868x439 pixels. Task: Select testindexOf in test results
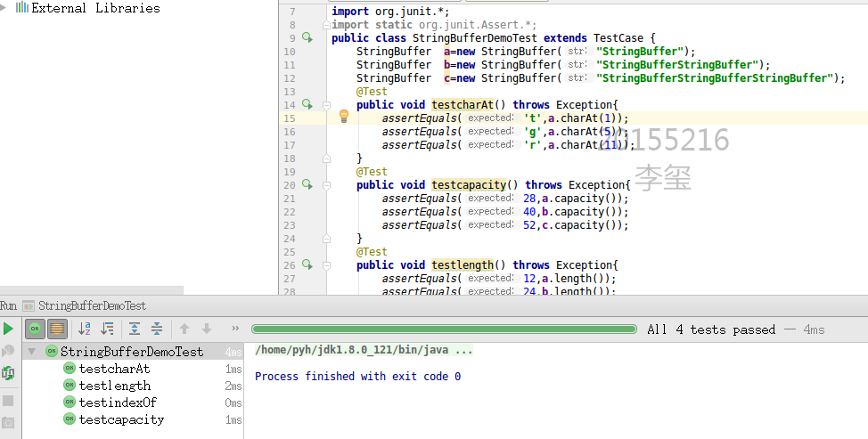coord(118,402)
